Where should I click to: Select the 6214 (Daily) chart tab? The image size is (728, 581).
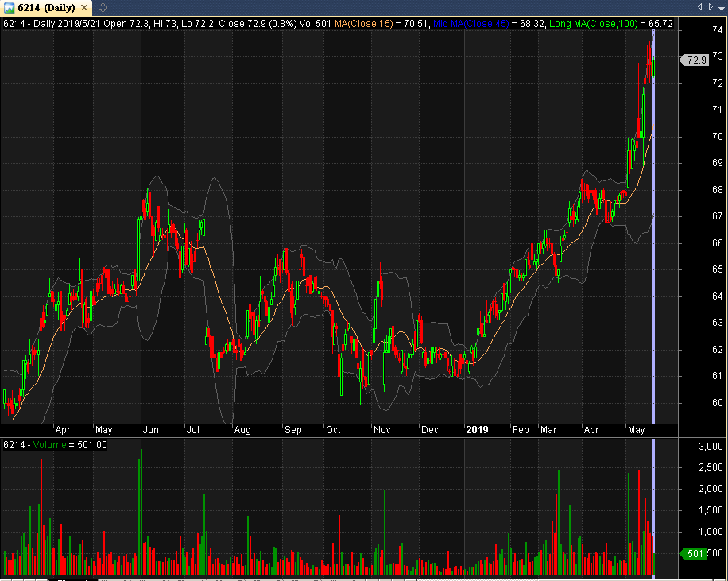[x=46, y=8]
